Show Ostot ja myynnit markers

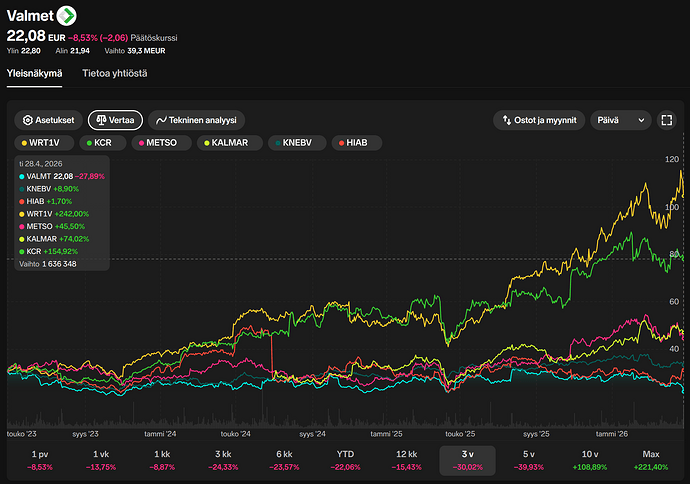pos(539,120)
